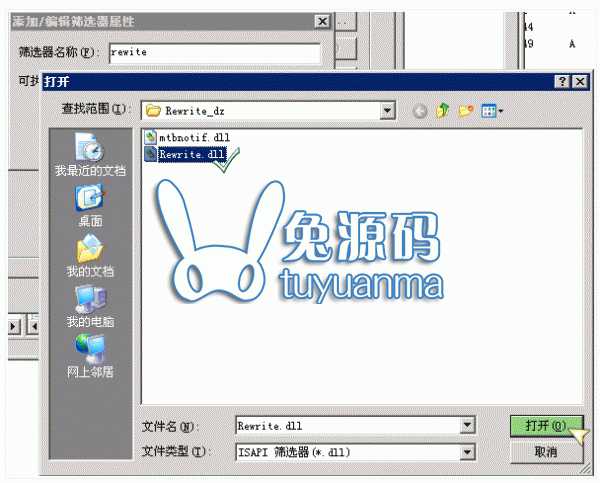
Task: Expand the file type dropdown arrow
Action: tap(467, 452)
